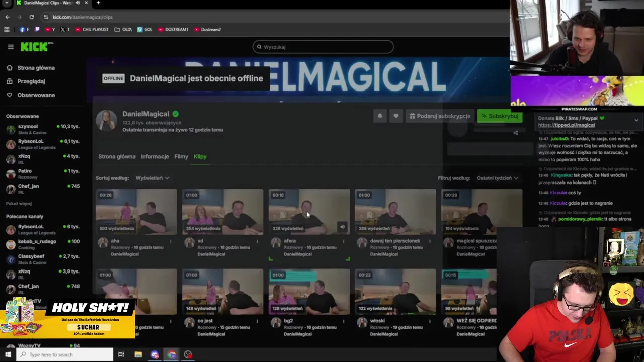Switch to the Filmy tab

point(181,157)
